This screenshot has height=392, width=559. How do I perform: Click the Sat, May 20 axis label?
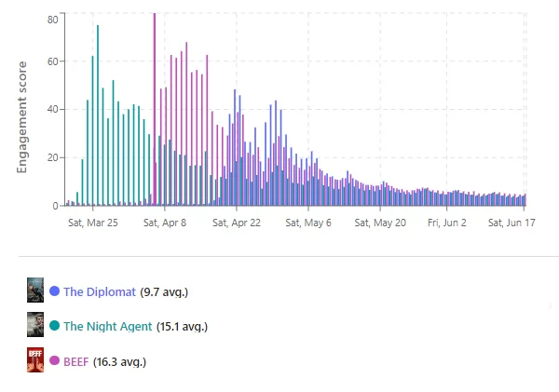click(x=380, y=223)
